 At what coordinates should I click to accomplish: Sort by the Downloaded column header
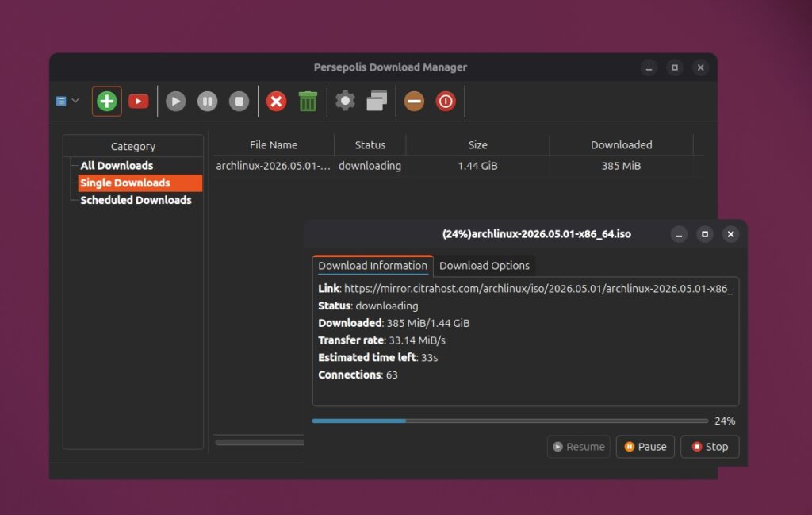(x=621, y=145)
